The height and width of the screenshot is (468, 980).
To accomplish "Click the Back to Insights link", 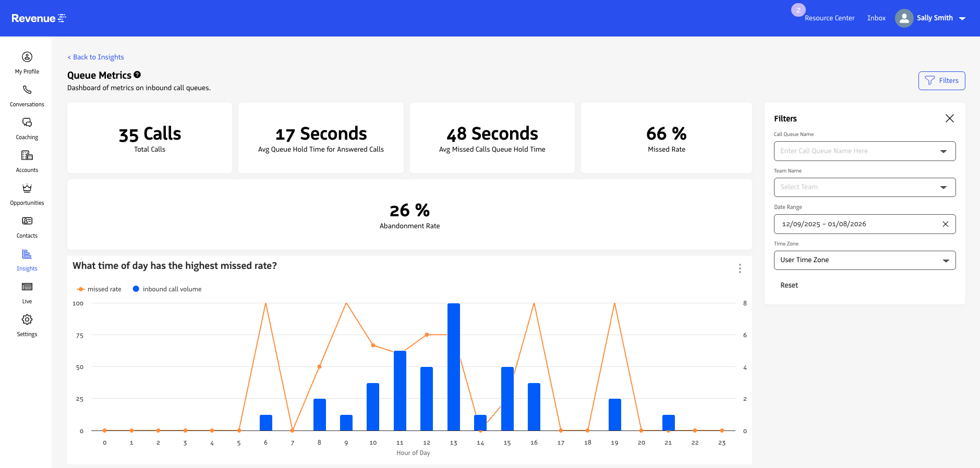I will (96, 57).
